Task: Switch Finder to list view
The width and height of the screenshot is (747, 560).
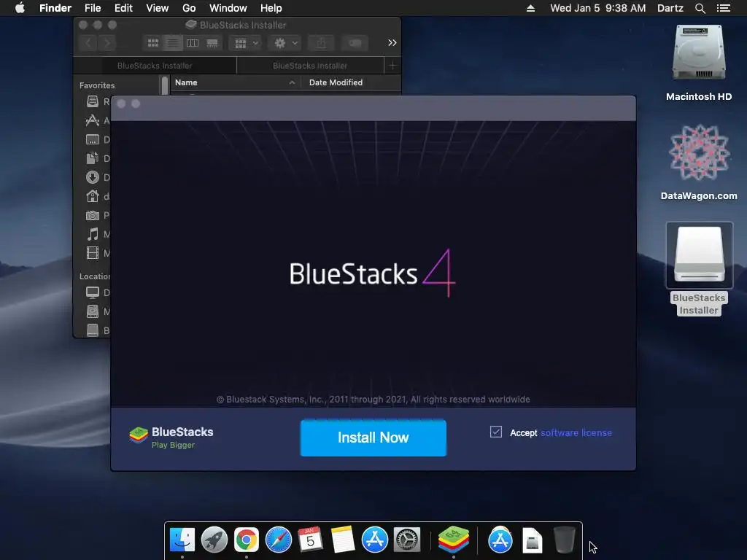Action: [172, 43]
